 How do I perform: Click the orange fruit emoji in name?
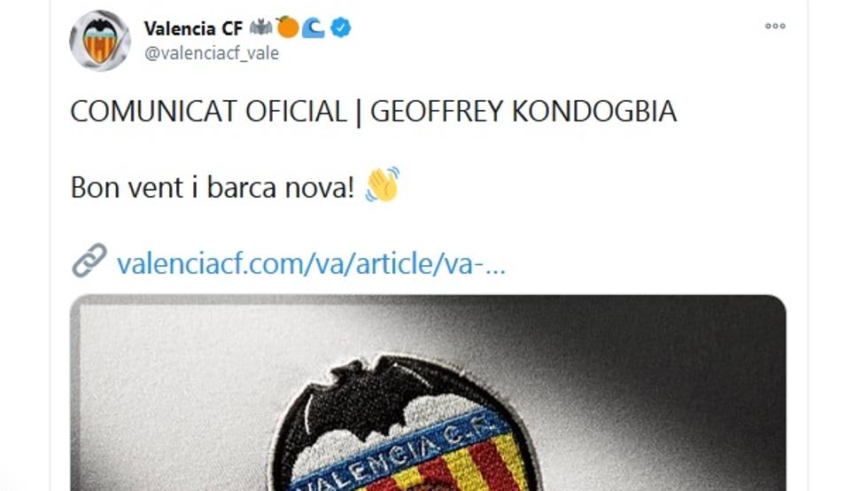pyautogui.click(x=287, y=28)
